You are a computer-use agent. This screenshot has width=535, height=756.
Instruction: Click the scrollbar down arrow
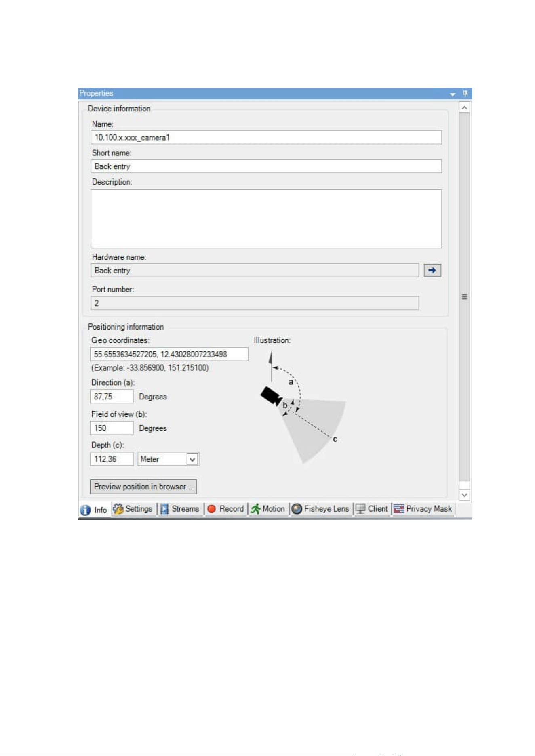465,495
